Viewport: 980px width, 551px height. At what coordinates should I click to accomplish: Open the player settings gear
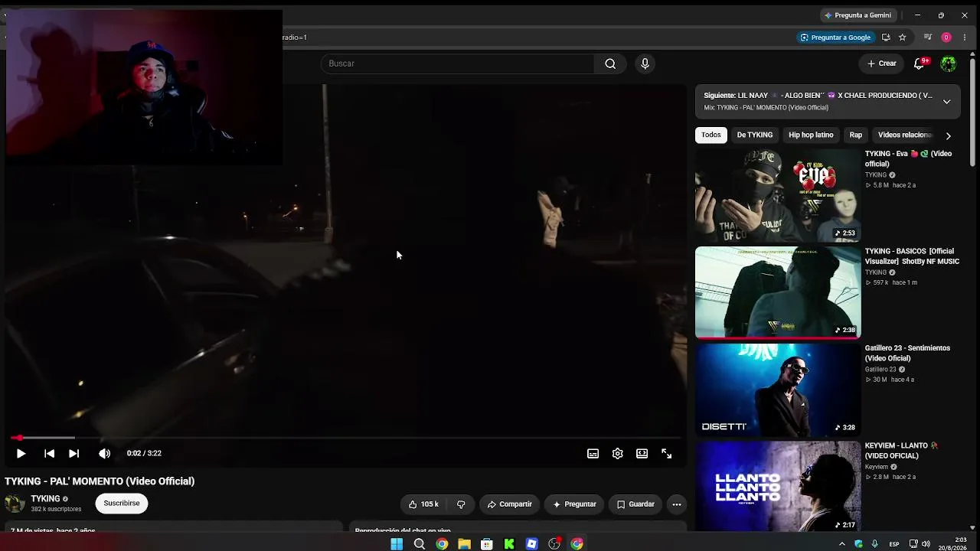click(618, 454)
